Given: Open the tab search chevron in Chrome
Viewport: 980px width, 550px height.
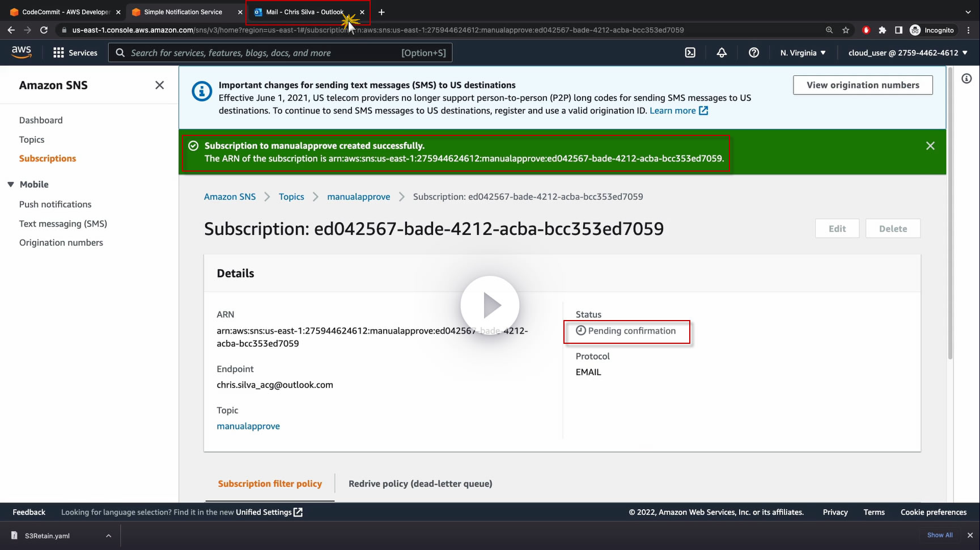Looking at the screenshot, I should click(968, 12).
